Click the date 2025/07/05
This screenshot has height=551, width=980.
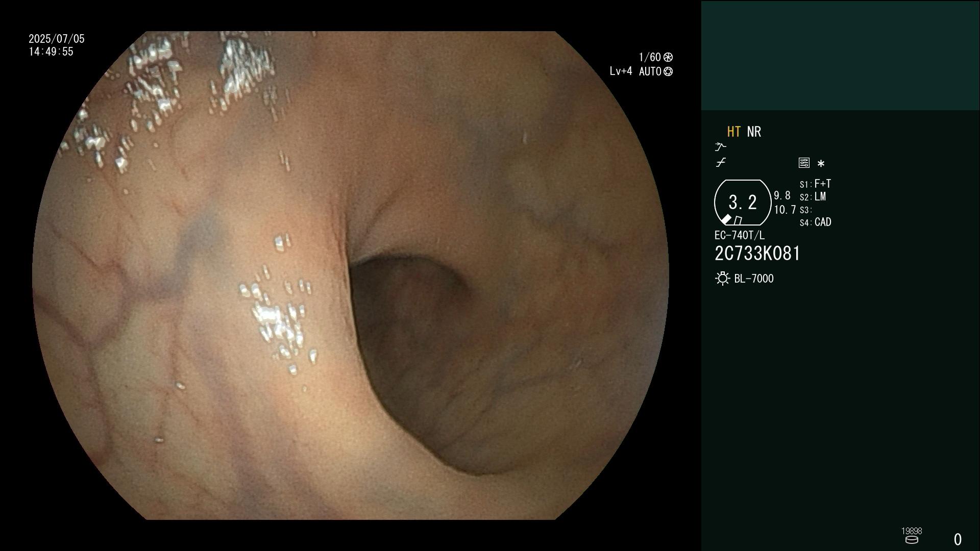tap(57, 39)
